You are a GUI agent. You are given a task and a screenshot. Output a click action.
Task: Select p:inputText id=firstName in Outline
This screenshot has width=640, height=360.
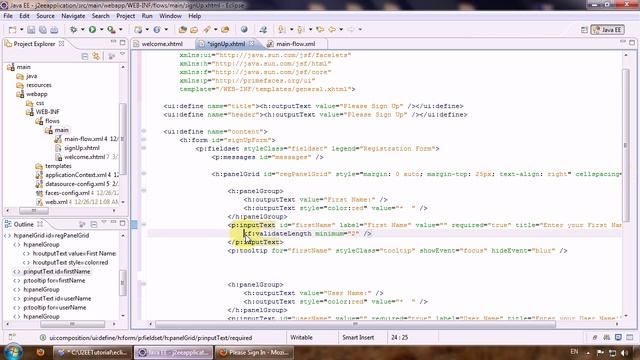[56, 271]
